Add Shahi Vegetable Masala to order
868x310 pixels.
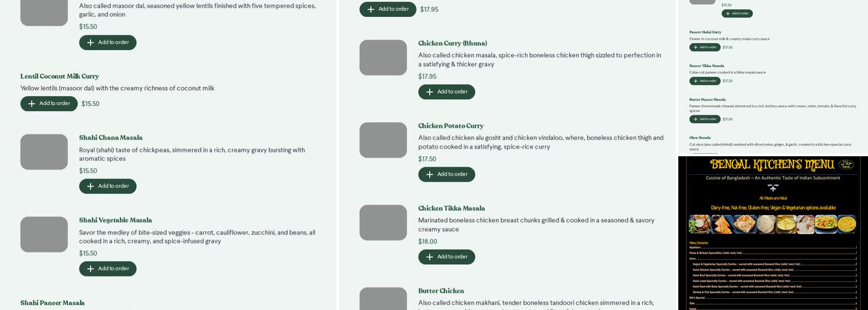(108, 268)
